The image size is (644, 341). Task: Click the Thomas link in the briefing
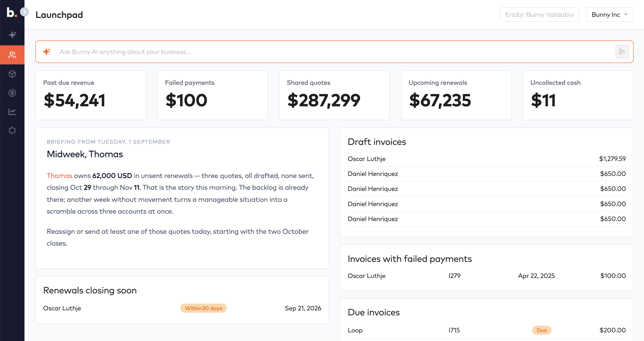point(59,176)
